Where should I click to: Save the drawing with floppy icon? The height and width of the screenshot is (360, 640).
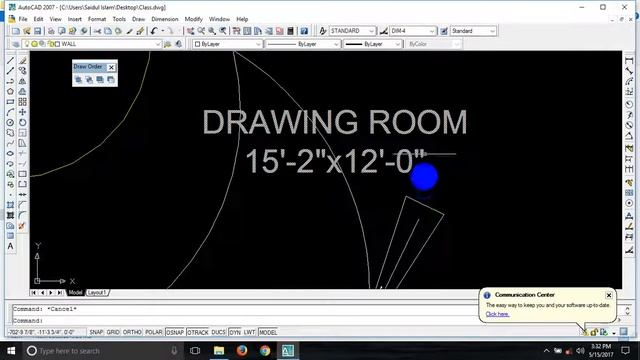pyautogui.click(x=38, y=31)
